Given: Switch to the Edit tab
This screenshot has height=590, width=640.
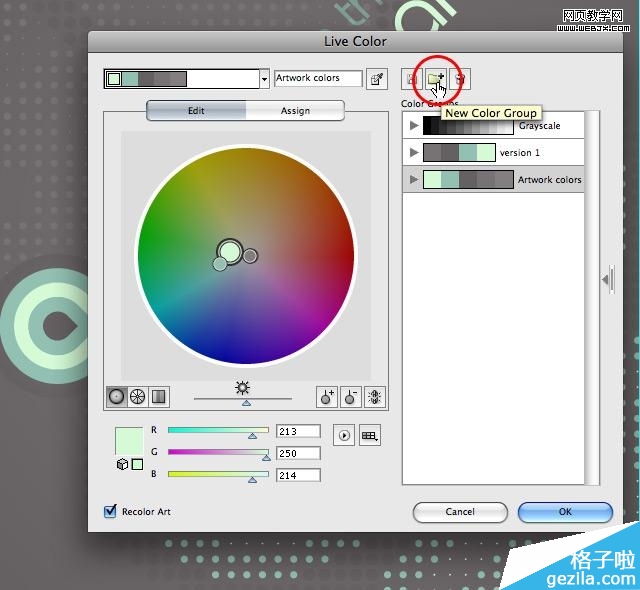Looking at the screenshot, I should (196, 111).
